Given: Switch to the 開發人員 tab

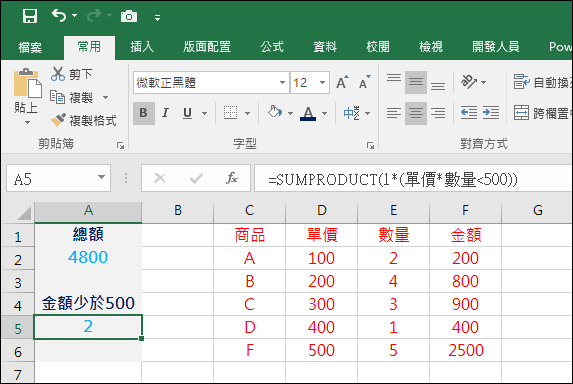Looking at the screenshot, I should 496,47.
